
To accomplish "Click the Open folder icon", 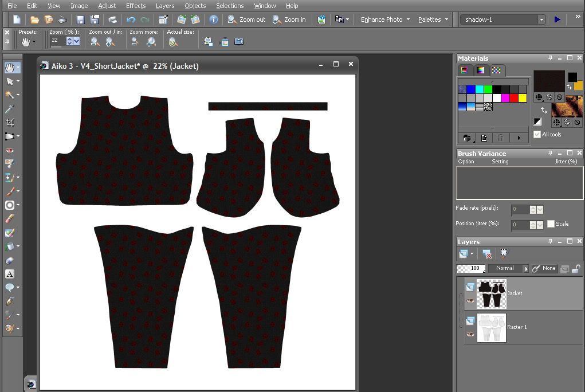I will pos(34,19).
